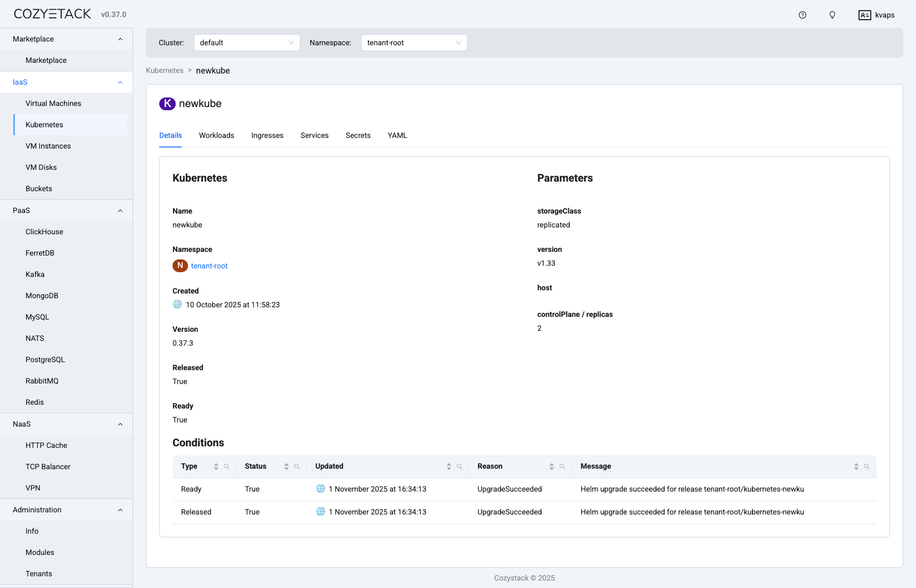Image resolution: width=916 pixels, height=588 pixels.
Task: Open the YAML tab
Action: 397,135
